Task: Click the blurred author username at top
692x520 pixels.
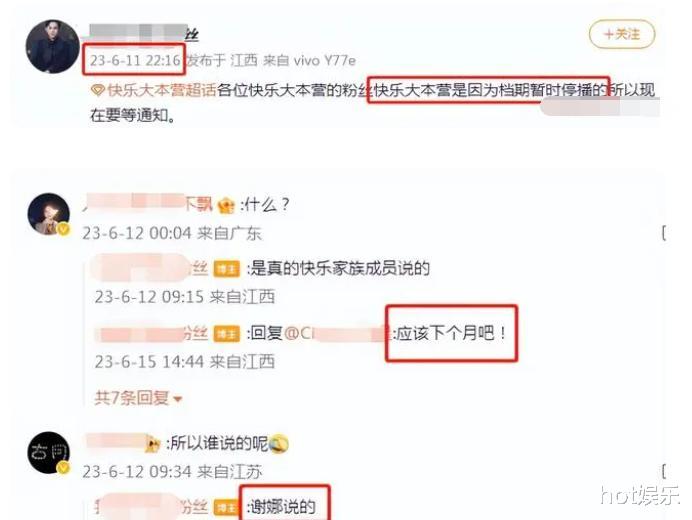Action: click(x=144, y=33)
